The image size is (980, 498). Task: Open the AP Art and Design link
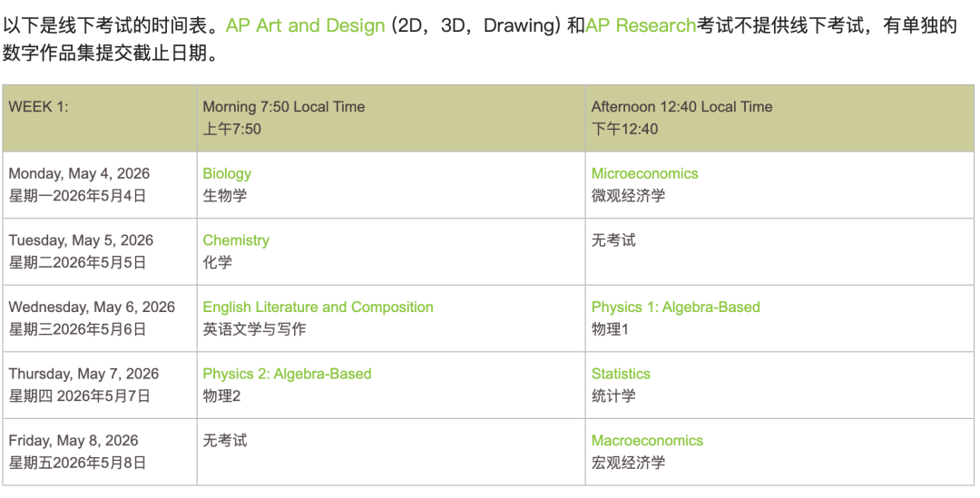pos(305,25)
